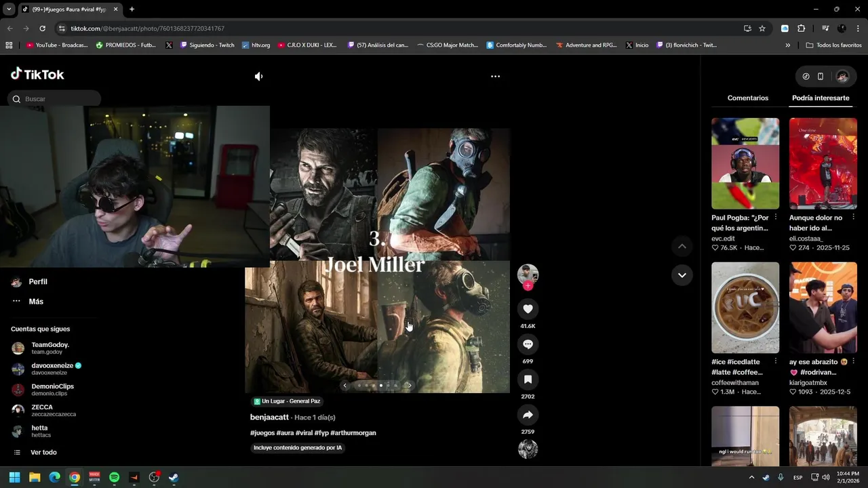Go to the next video with down chevron
This screenshot has height=488, width=868.
coord(682,275)
